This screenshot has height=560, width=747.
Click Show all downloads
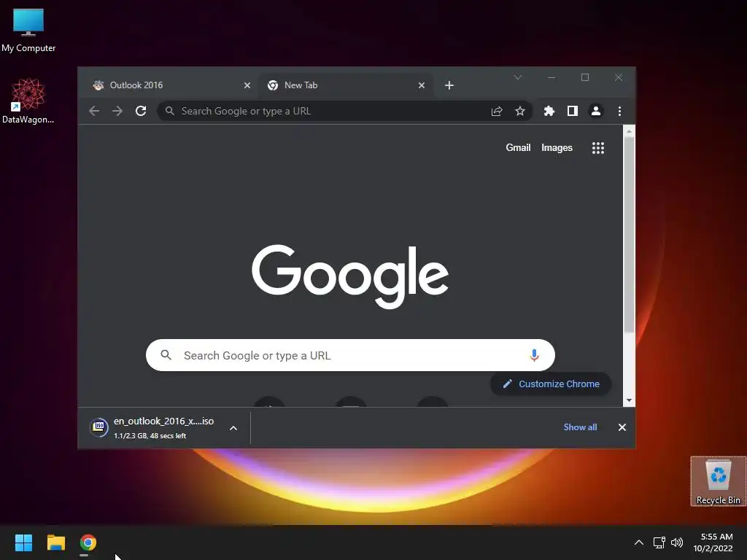coord(580,427)
